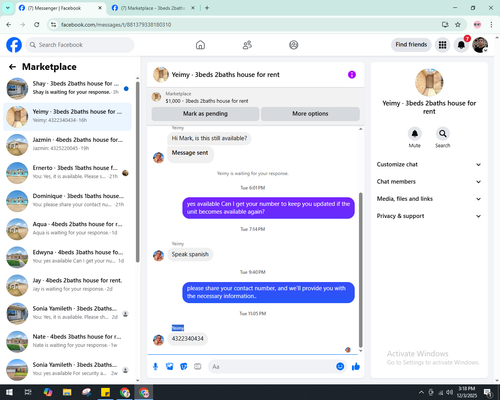Open the Notifications bell with badge
This screenshot has height=400, width=500.
coord(461,45)
